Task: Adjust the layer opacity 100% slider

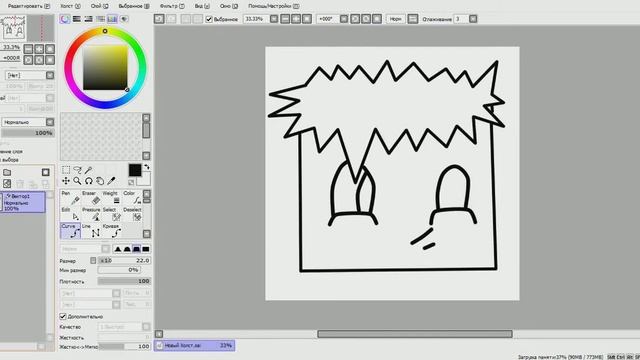Action: [x=28, y=133]
